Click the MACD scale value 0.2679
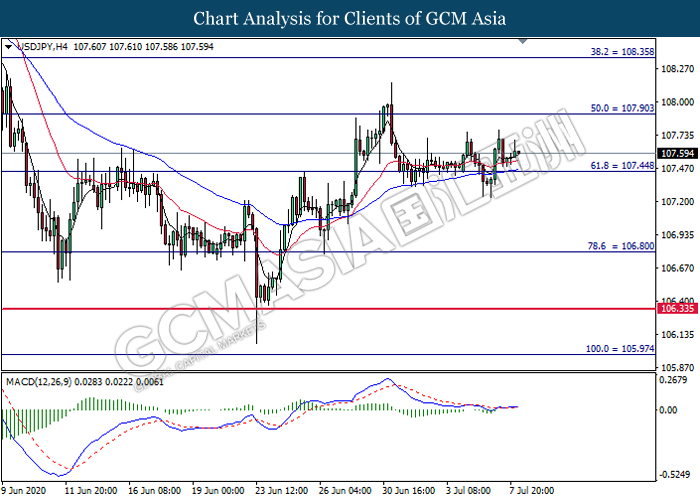The width and height of the screenshot is (700, 500). (x=673, y=380)
